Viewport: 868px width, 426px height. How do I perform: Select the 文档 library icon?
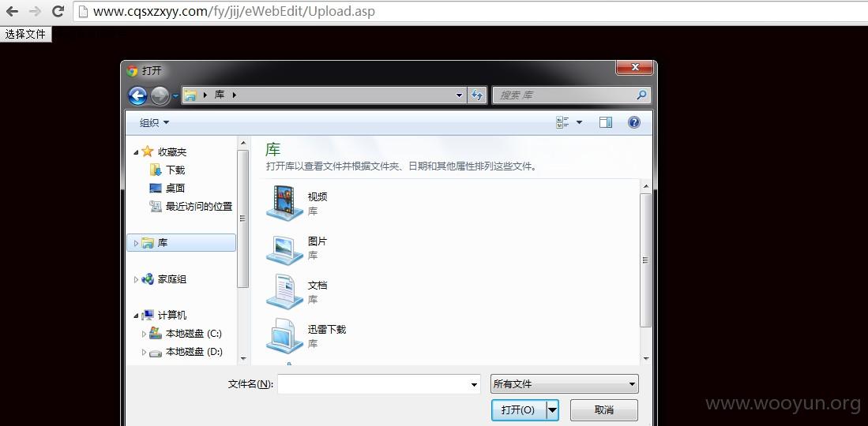click(x=285, y=292)
